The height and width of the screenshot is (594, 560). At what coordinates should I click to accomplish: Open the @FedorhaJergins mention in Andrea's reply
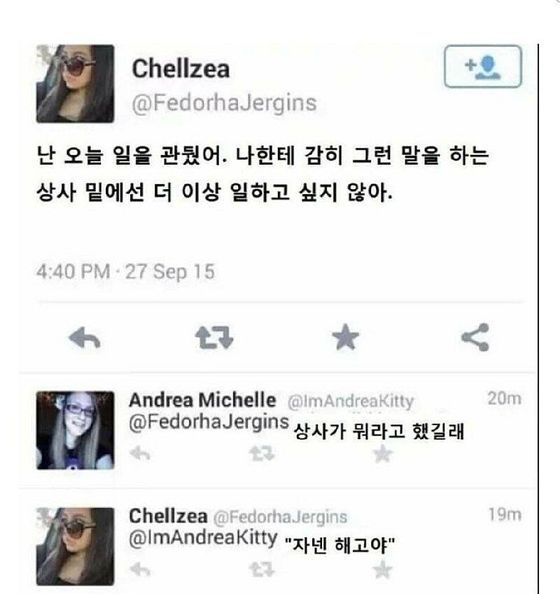click(x=209, y=422)
